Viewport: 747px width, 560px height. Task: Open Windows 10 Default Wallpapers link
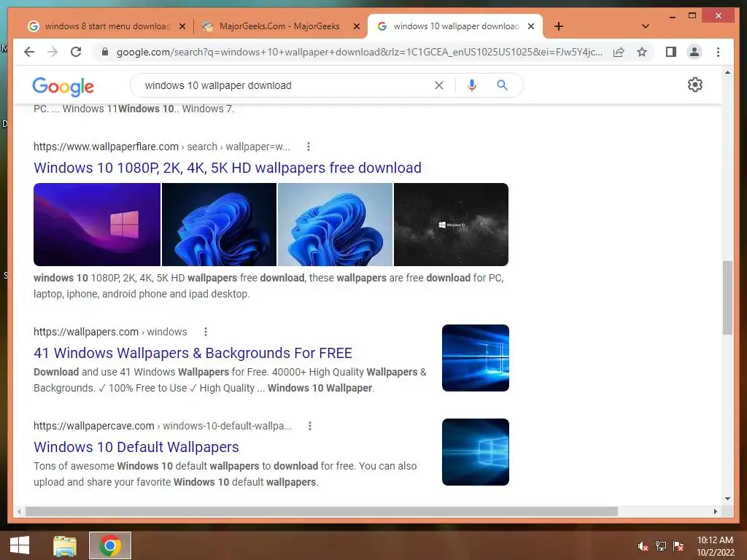pyautogui.click(x=136, y=447)
